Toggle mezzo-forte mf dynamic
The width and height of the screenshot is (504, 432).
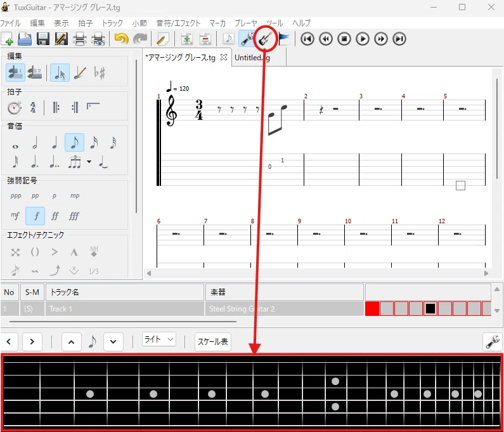15,216
